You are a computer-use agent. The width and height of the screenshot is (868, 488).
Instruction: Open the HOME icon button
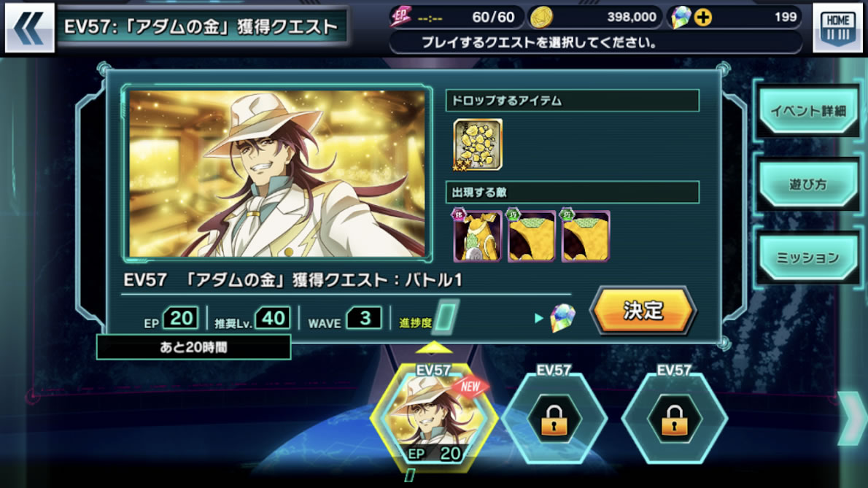pyautogui.click(x=837, y=28)
